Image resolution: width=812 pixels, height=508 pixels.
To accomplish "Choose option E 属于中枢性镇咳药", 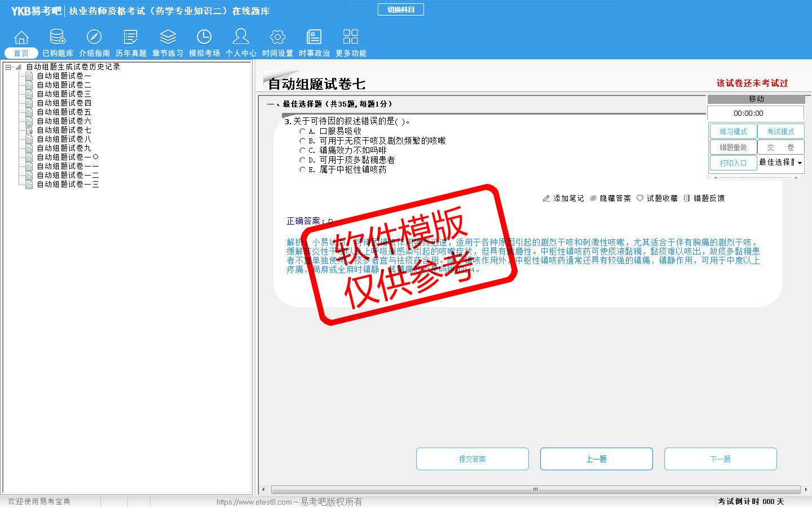I will (x=302, y=170).
